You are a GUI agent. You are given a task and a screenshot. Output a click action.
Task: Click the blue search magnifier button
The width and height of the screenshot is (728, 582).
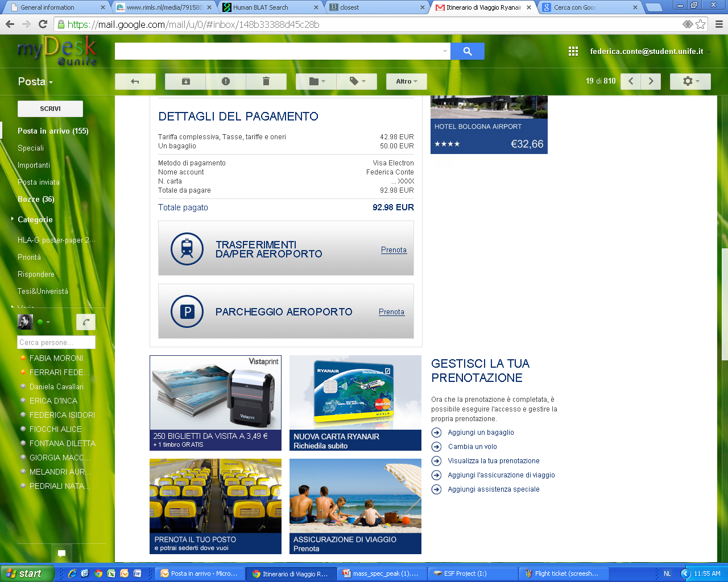[x=468, y=51]
